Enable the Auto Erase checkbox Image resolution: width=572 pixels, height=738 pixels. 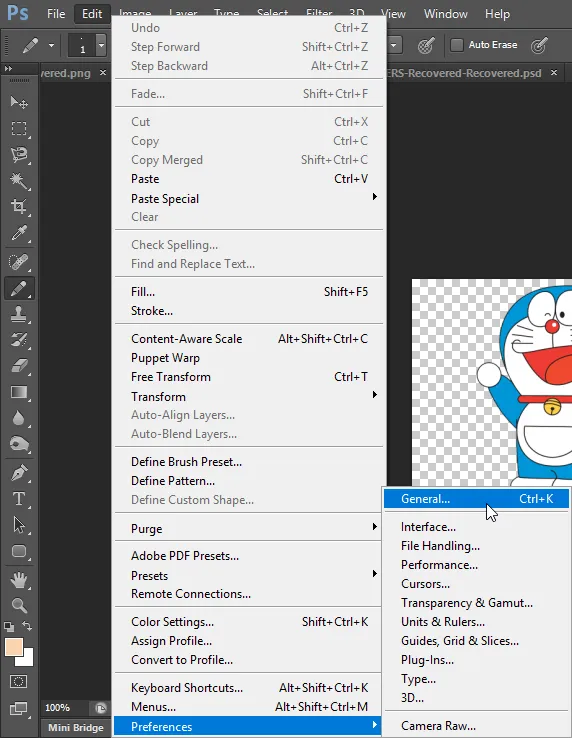point(457,45)
